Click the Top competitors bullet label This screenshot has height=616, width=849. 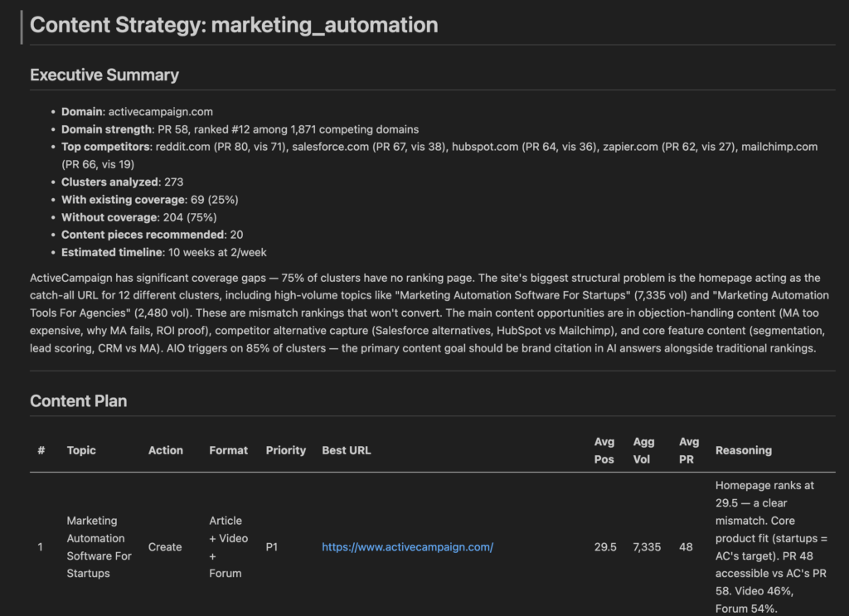[105, 147]
